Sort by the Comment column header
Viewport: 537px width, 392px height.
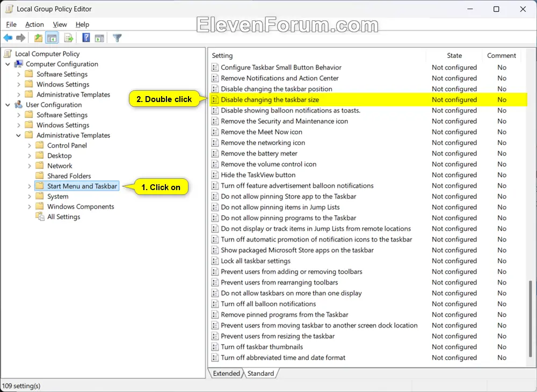tap(502, 55)
